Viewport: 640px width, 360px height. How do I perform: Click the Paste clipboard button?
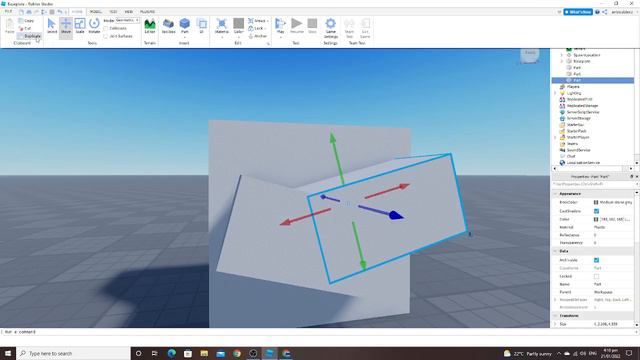point(9,27)
